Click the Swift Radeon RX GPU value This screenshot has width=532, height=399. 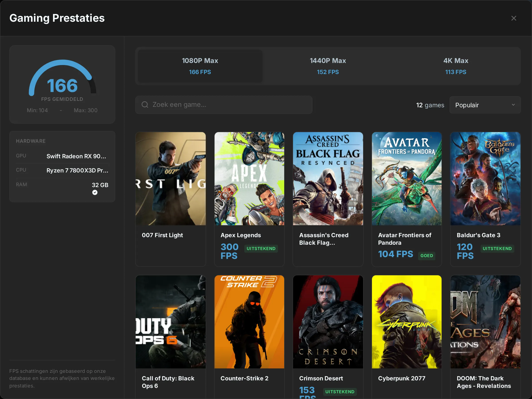[76, 156]
